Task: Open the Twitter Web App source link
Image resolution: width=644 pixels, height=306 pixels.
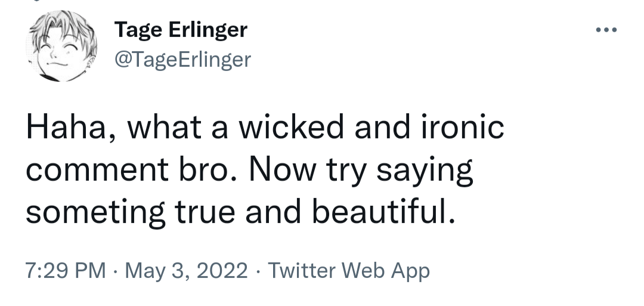Action: coord(348,271)
